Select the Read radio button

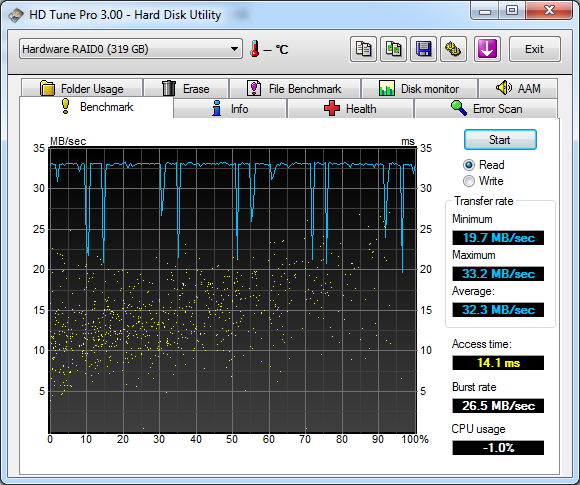pyautogui.click(x=469, y=165)
